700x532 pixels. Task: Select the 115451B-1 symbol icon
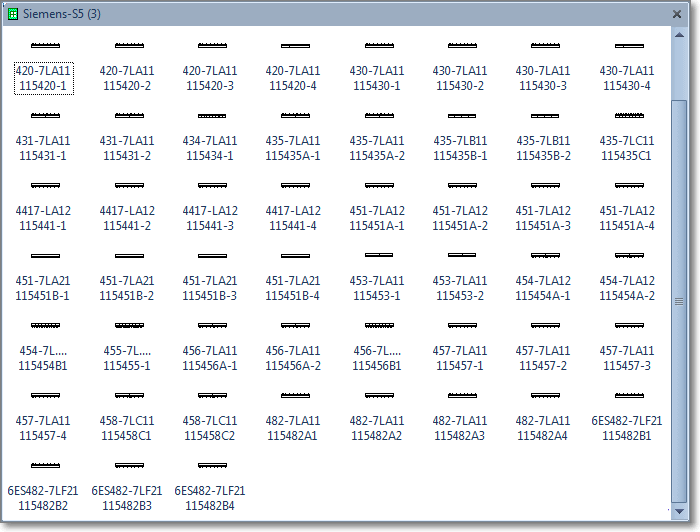[x=45, y=256]
